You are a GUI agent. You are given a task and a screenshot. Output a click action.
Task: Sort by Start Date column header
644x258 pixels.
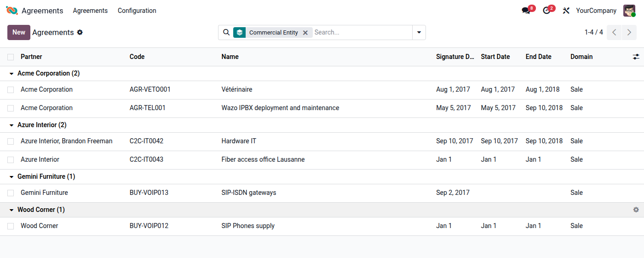click(x=495, y=57)
